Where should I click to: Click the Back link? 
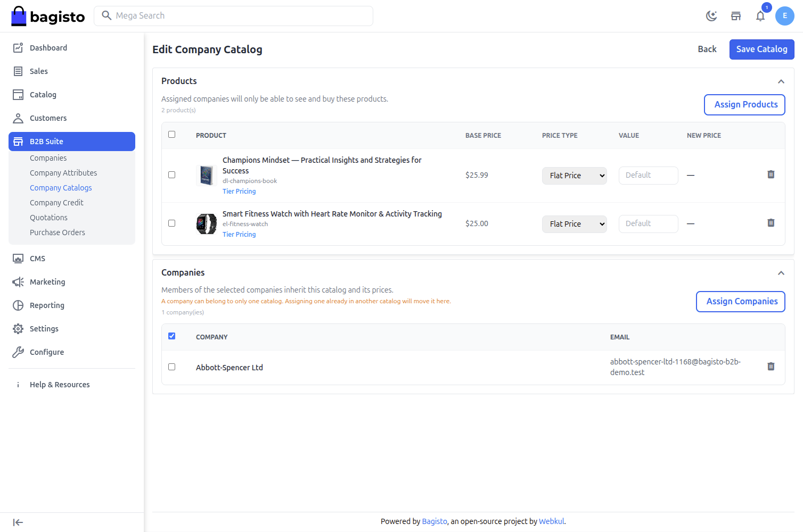click(x=707, y=49)
